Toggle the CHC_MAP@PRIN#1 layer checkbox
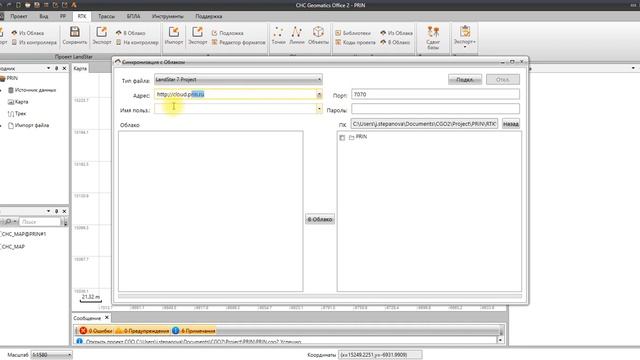Image resolution: width=640 pixels, height=360 pixels. [0, 234]
